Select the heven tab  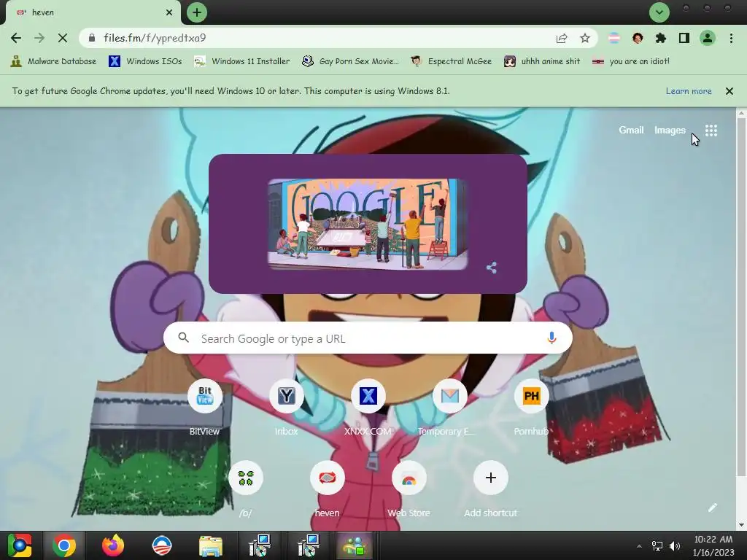coord(90,12)
